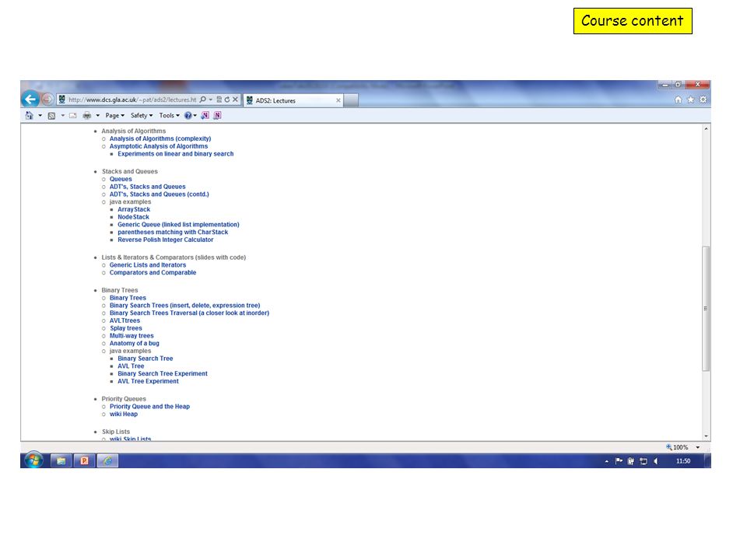
Task: Stop loading with the address bar X
Action: pos(235,100)
